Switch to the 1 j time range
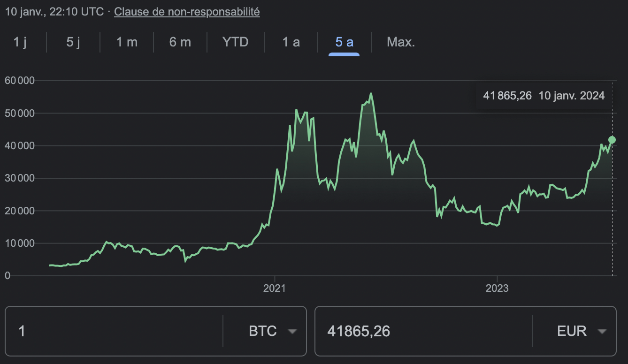The width and height of the screenshot is (628, 364). point(20,42)
